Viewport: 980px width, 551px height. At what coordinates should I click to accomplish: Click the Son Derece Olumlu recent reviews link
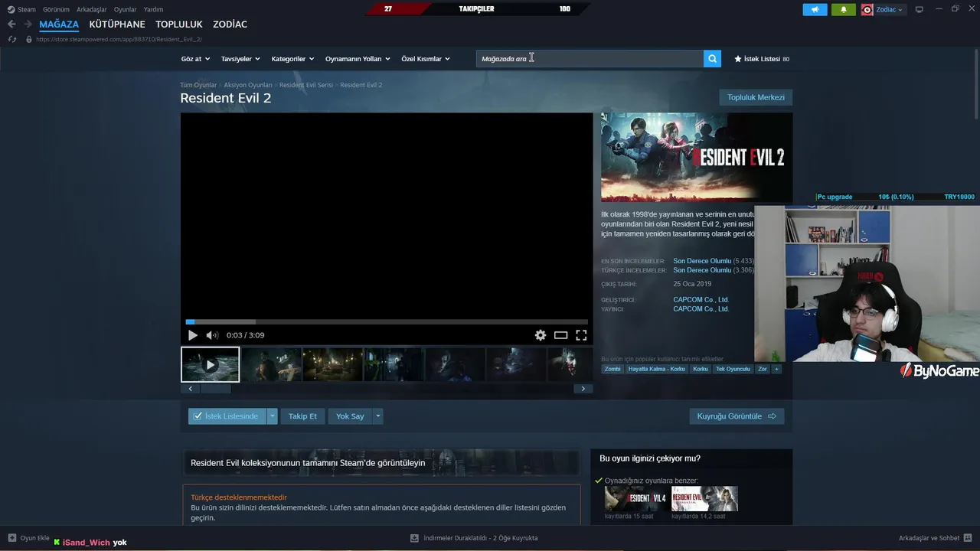tap(702, 261)
